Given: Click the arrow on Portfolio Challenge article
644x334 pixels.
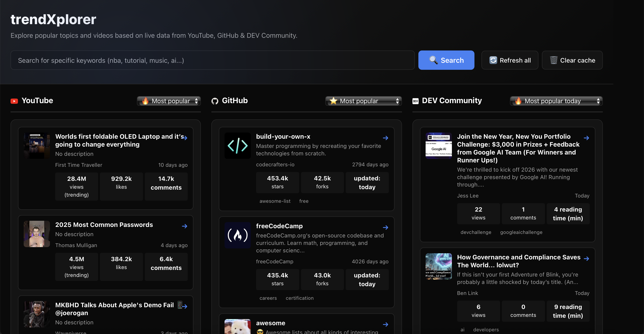Looking at the screenshot, I should tap(586, 138).
